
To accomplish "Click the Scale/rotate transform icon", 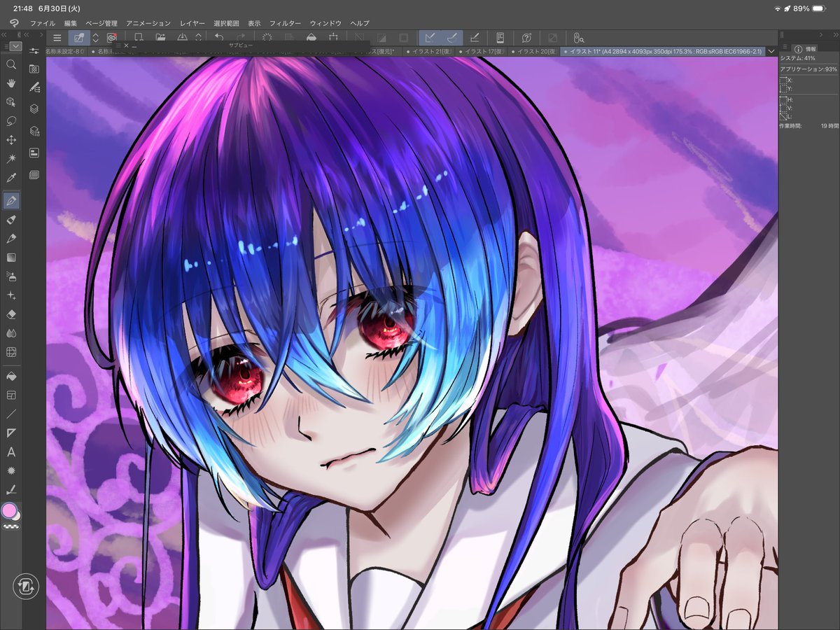I will click(333, 38).
